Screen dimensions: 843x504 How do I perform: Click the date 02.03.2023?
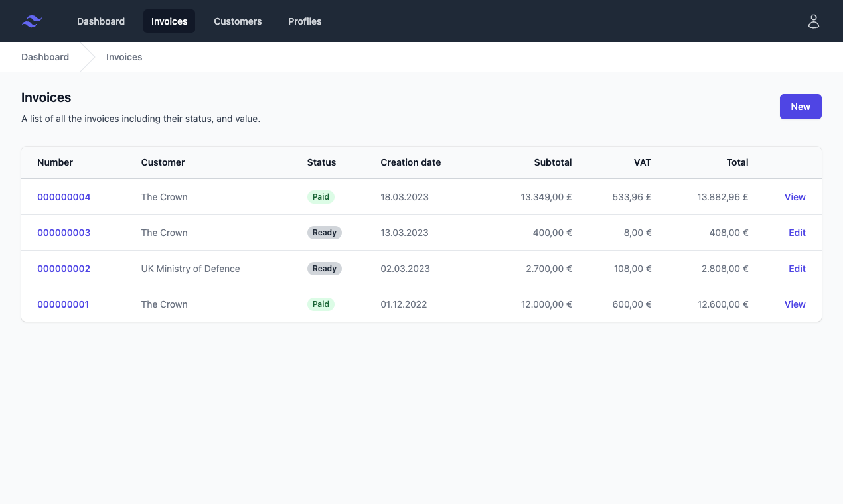(406, 269)
